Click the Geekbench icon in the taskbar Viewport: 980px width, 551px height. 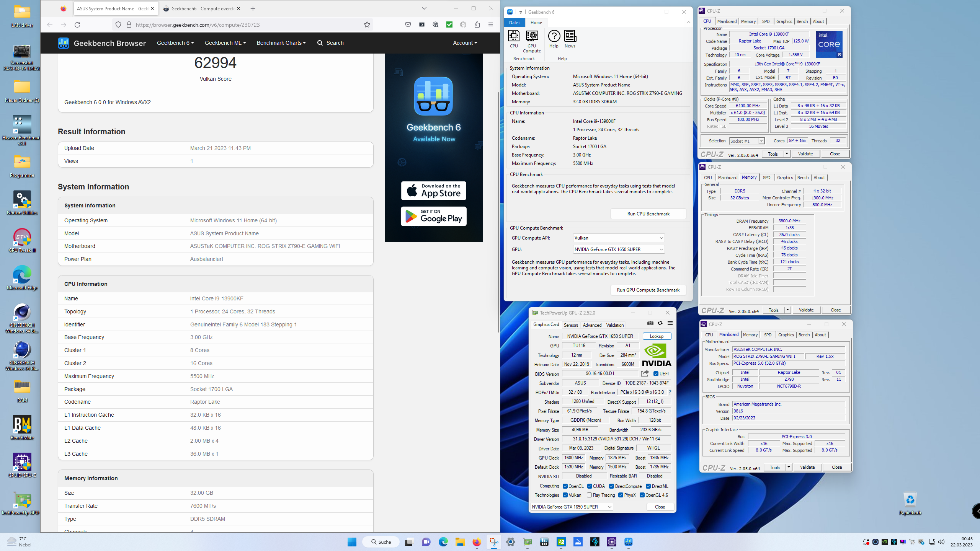point(628,542)
